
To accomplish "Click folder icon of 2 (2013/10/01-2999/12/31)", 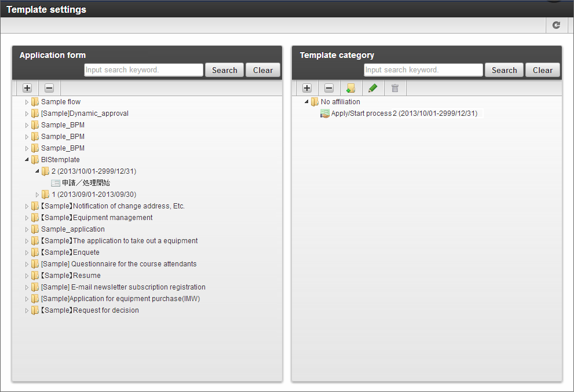I will 45,171.
